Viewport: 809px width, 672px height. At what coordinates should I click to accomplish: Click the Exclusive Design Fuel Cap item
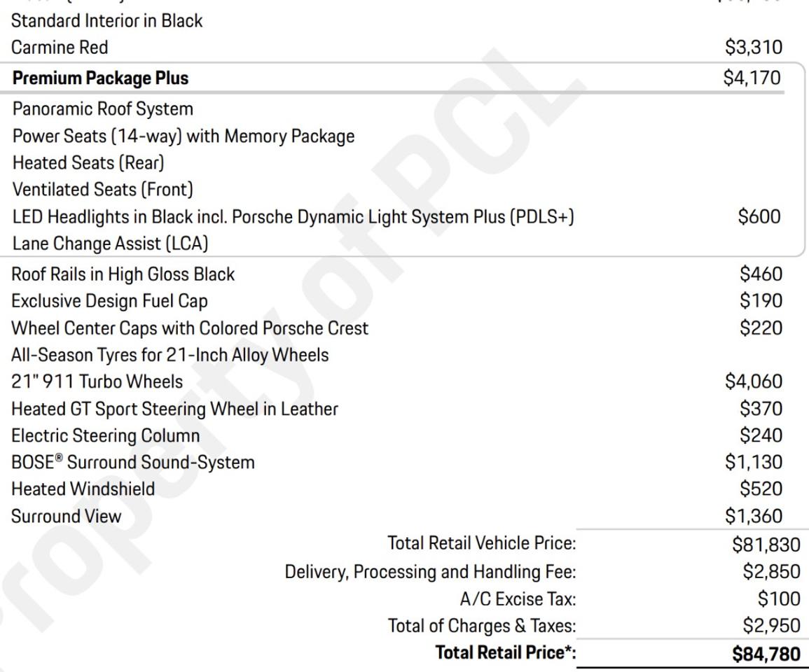tap(109, 301)
